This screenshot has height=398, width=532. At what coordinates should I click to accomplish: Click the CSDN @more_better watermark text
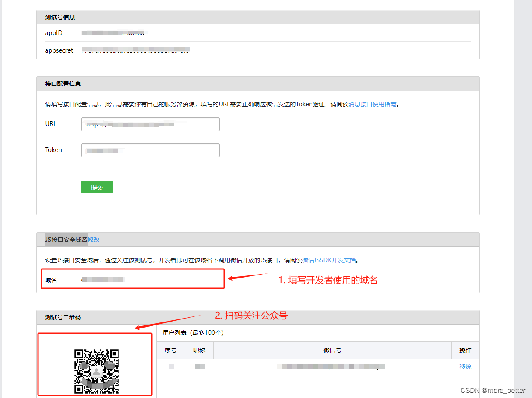tap(492, 390)
